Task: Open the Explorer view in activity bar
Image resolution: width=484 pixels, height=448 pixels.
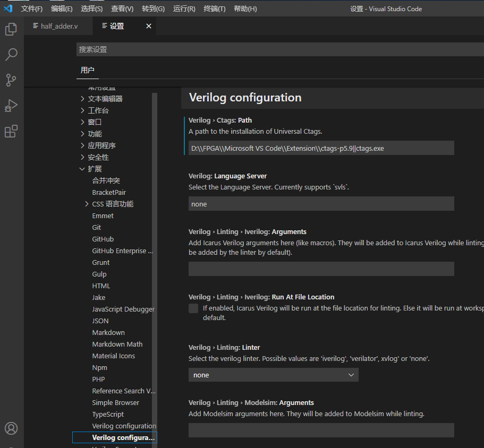Action: coord(11,29)
